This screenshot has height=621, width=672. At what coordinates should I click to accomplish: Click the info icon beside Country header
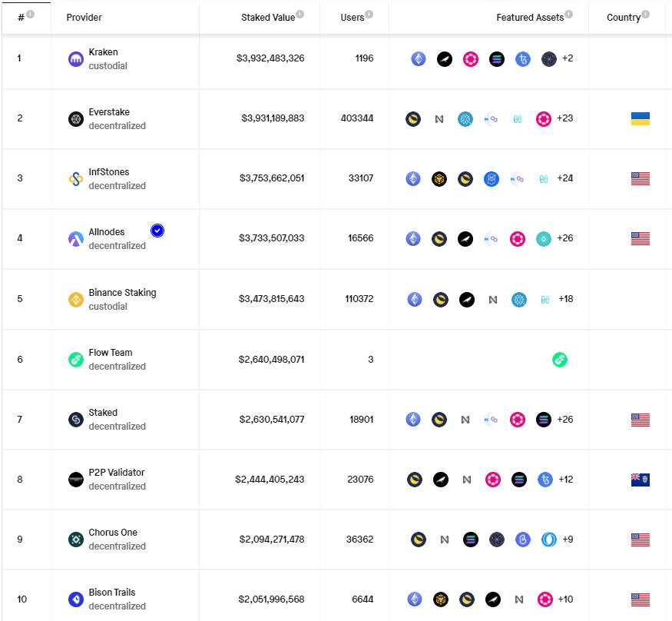(645, 15)
